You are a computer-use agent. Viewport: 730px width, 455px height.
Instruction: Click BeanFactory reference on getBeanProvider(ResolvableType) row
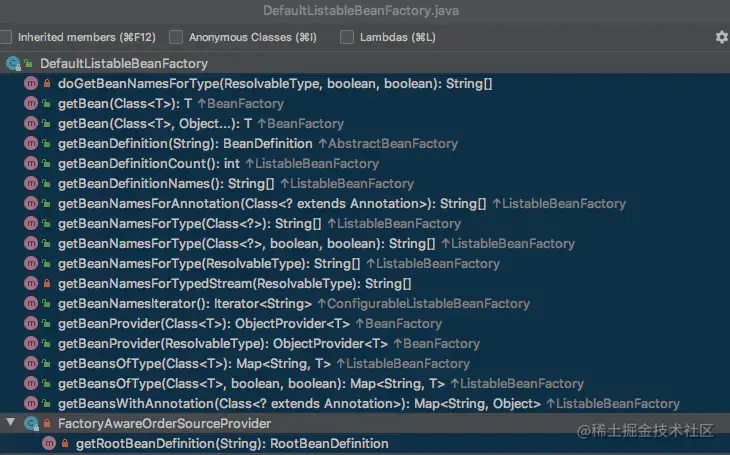tap(437, 344)
